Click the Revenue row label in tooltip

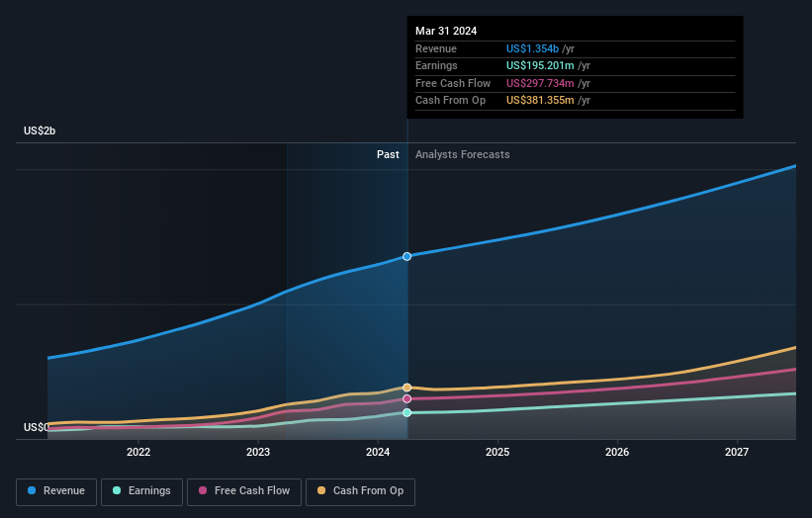[x=436, y=48]
